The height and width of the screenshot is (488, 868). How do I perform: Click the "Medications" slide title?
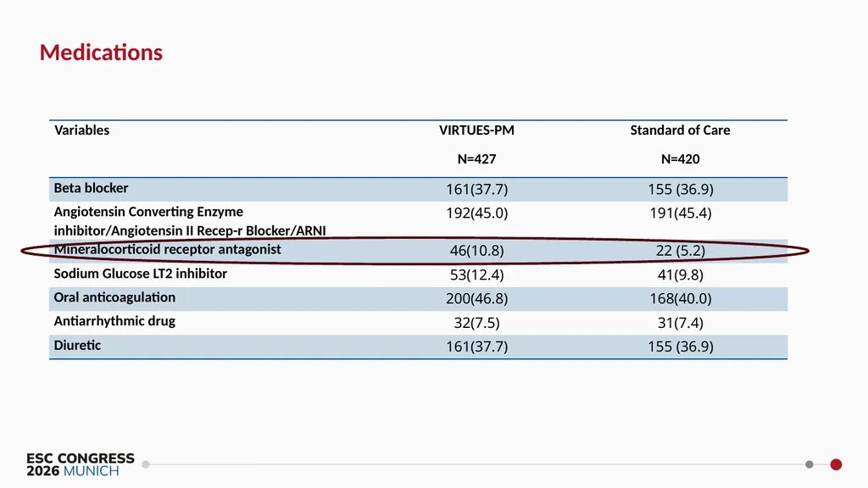(102, 53)
